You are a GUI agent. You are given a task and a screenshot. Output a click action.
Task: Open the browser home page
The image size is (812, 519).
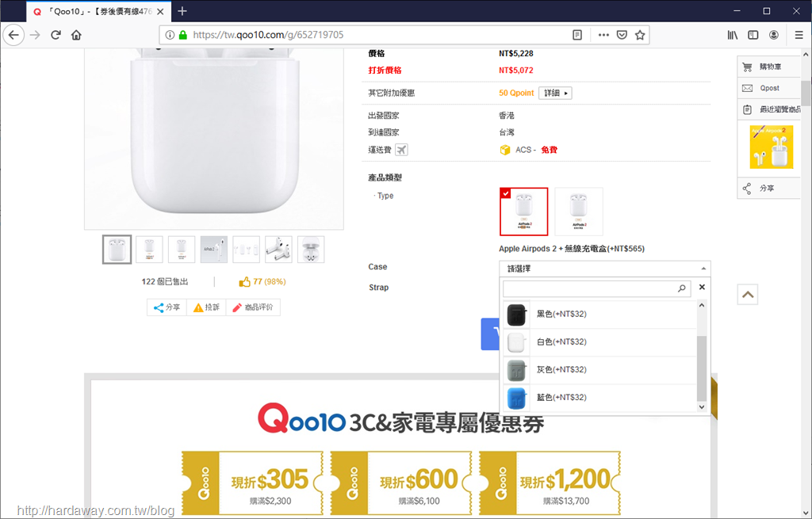[76, 35]
